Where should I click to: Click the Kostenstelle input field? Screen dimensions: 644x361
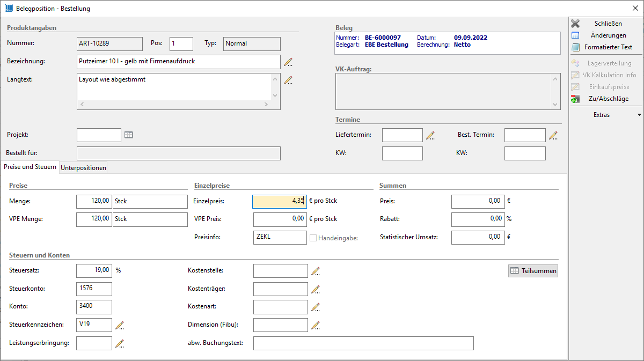click(280, 271)
